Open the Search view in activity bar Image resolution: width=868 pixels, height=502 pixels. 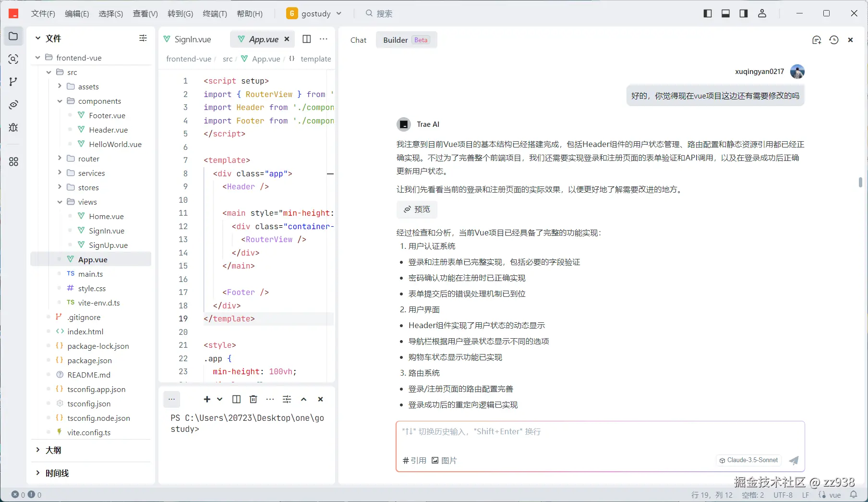(x=13, y=59)
